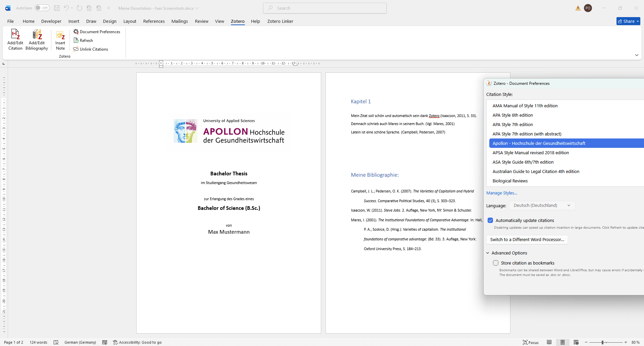Click the Save icon in the title bar
This screenshot has width=644, height=346.
click(57, 8)
